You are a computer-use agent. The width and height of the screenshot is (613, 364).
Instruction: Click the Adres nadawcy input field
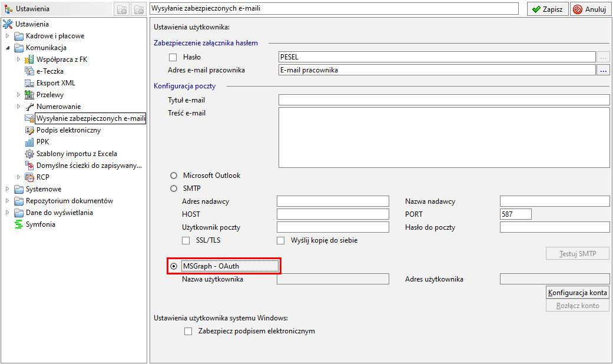(333, 201)
